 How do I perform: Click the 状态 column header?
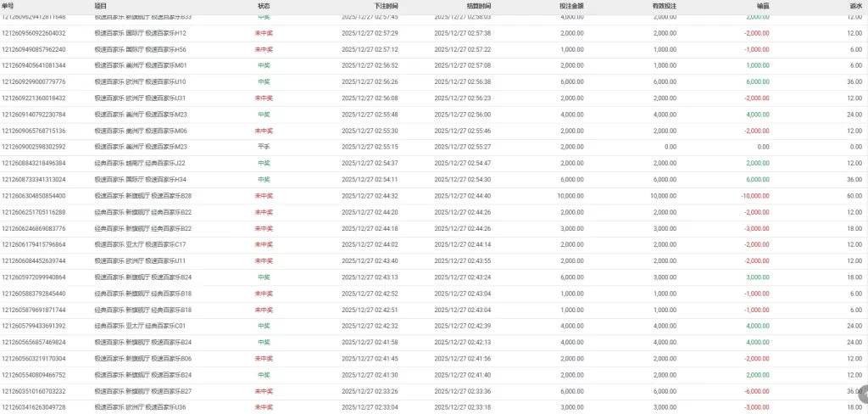pyautogui.click(x=264, y=5)
